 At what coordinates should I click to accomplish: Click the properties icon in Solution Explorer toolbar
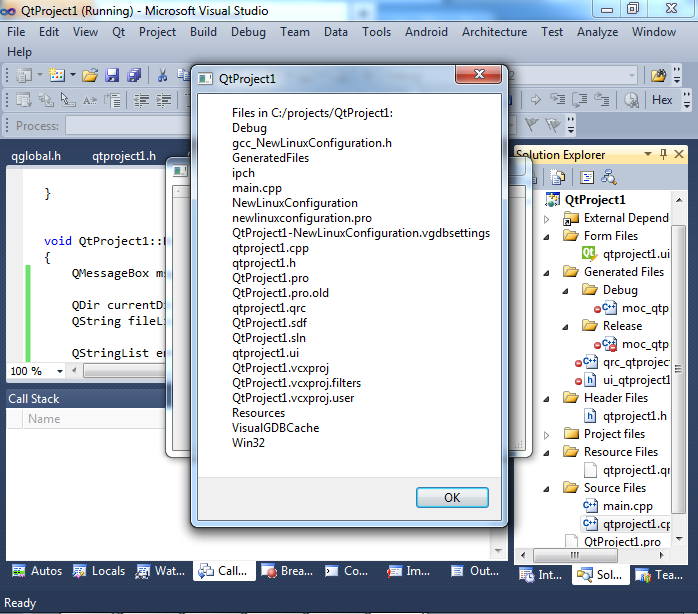[587, 178]
